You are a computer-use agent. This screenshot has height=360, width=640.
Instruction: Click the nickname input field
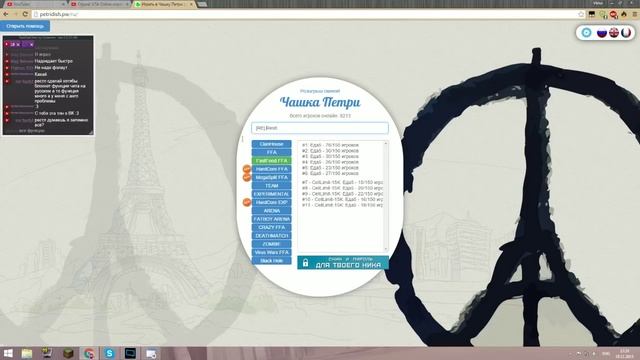tap(320, 128)
